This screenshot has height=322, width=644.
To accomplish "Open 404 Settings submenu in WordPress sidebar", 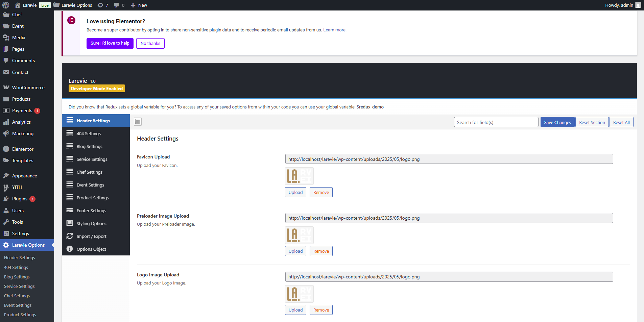I will tap(16, 267).
